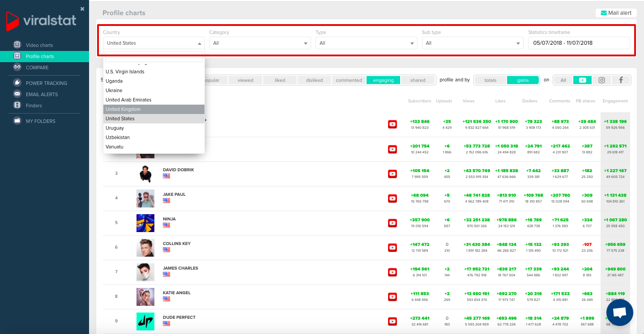
Task: Open Finders in sidebar
Action: 34,106
